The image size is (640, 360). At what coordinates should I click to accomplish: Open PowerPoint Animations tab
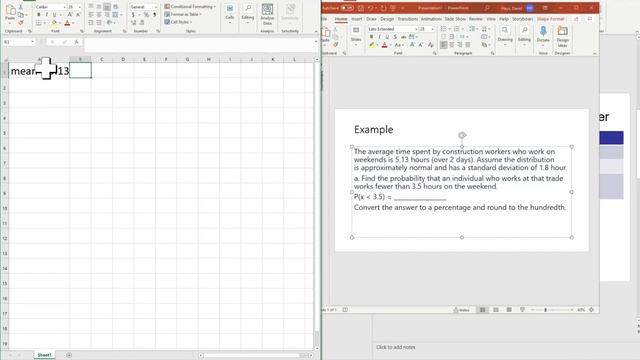(x=431, y=19)
